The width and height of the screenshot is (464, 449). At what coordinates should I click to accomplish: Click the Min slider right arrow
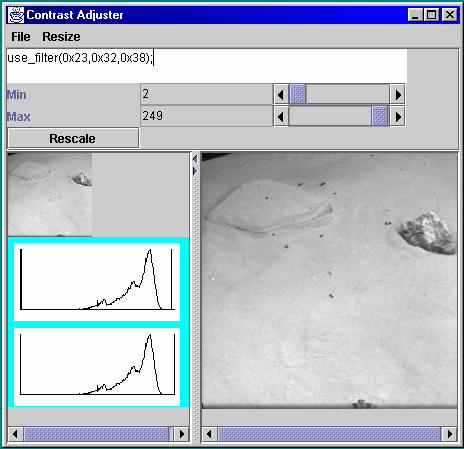(398, 95)
